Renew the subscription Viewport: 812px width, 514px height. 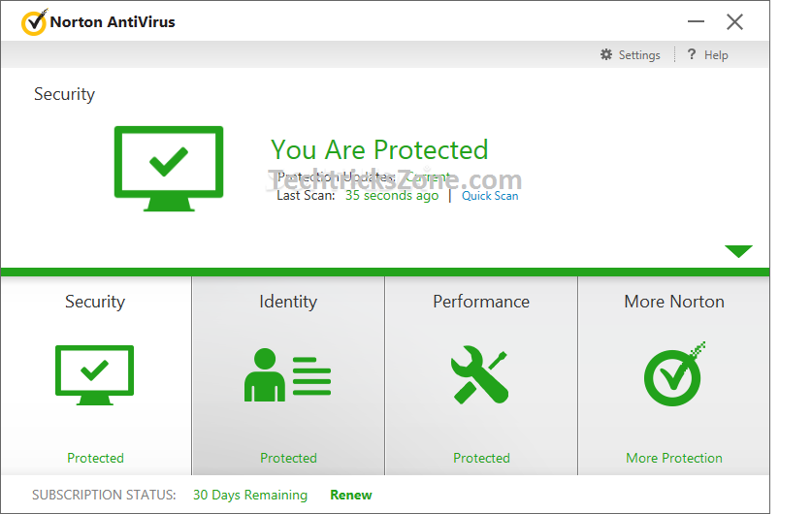click(x=350, y=495)
